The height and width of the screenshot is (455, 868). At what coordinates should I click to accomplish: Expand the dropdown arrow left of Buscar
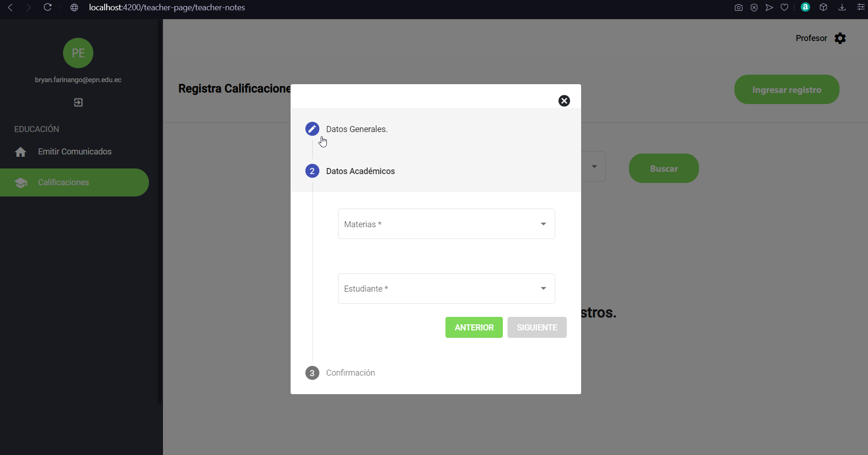[594, 166]
